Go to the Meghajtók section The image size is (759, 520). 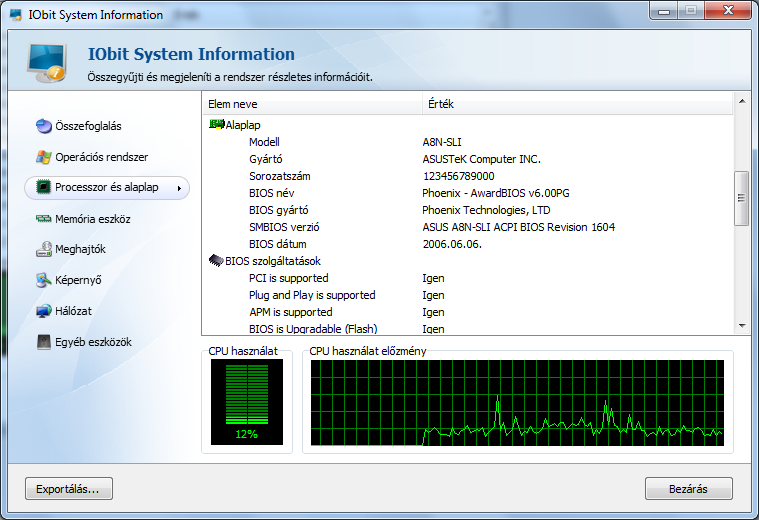coord(71,249)
